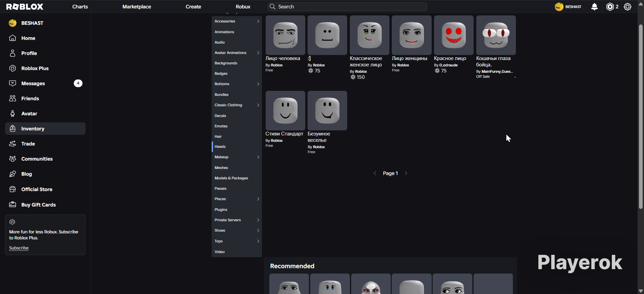The height and width of the screenshot is (294, 644).
Task: Expand the Avatar Animations category
Action: point(258,53)
